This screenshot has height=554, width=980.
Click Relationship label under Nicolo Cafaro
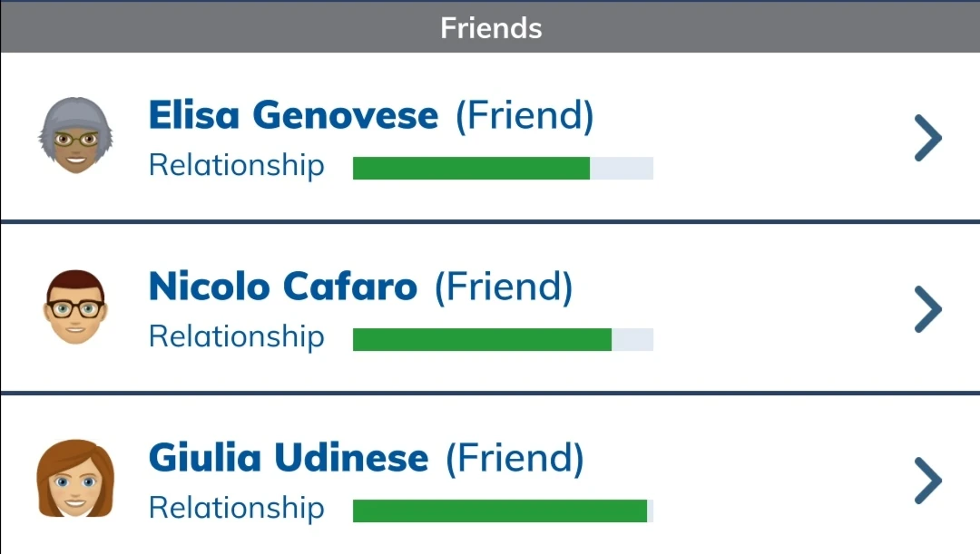click(236, 337)
